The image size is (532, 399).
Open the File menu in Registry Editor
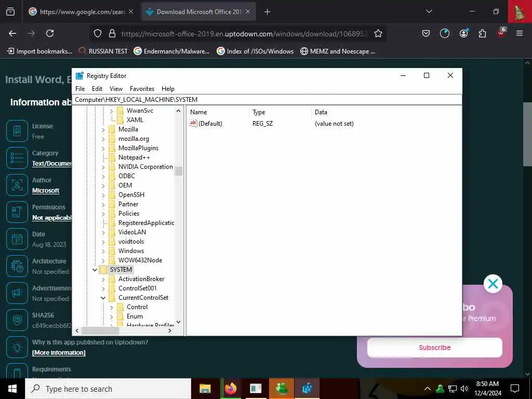coord(80,88)
